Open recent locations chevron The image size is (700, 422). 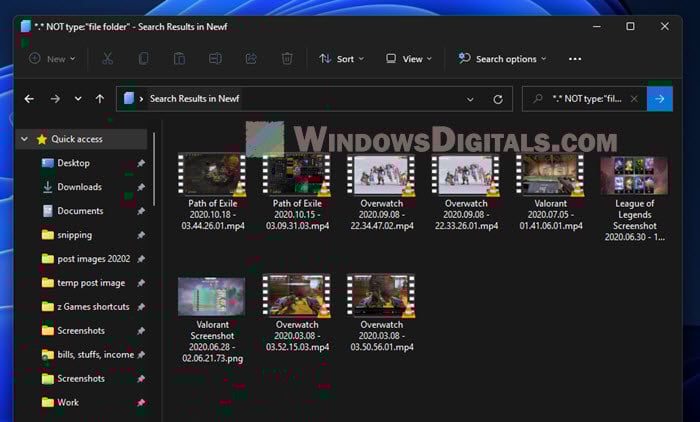78,99
